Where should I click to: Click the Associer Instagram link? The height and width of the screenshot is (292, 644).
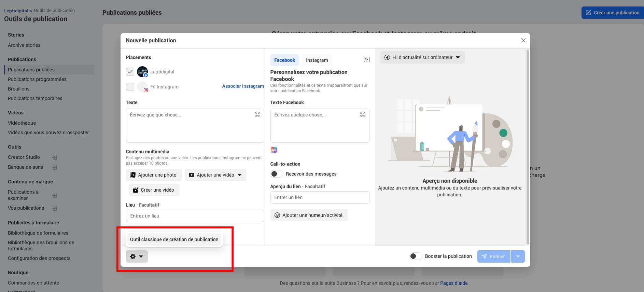[243, 86]
